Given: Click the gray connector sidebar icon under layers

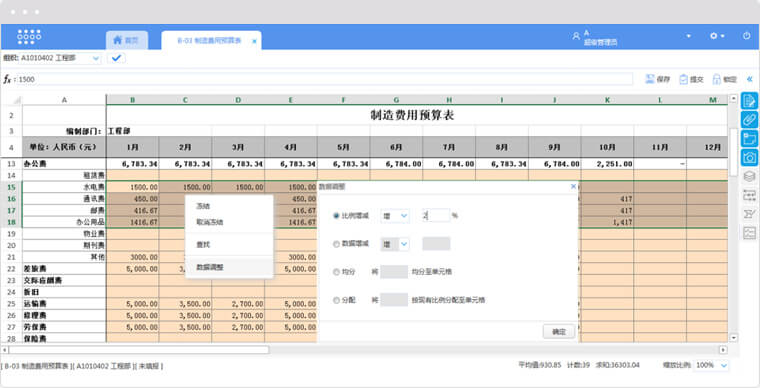Looking at the screenshot, I should 749,195.
